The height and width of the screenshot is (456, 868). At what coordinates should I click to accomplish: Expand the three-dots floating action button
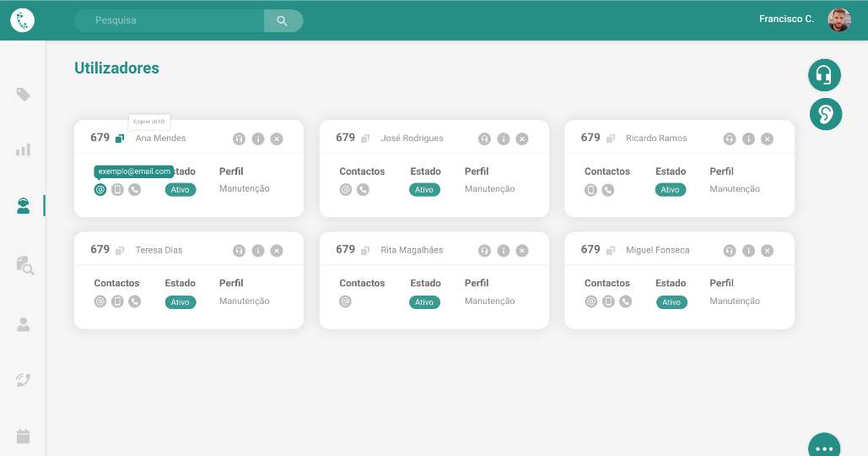coord(824,448)
